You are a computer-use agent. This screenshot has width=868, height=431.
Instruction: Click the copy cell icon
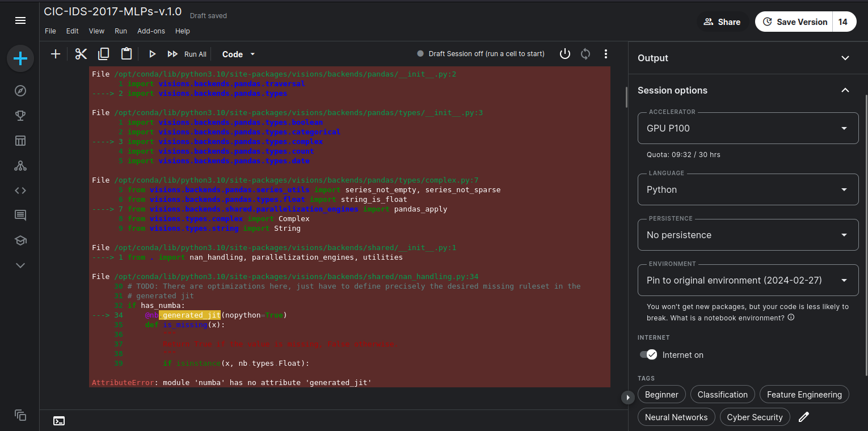point(104,54)
